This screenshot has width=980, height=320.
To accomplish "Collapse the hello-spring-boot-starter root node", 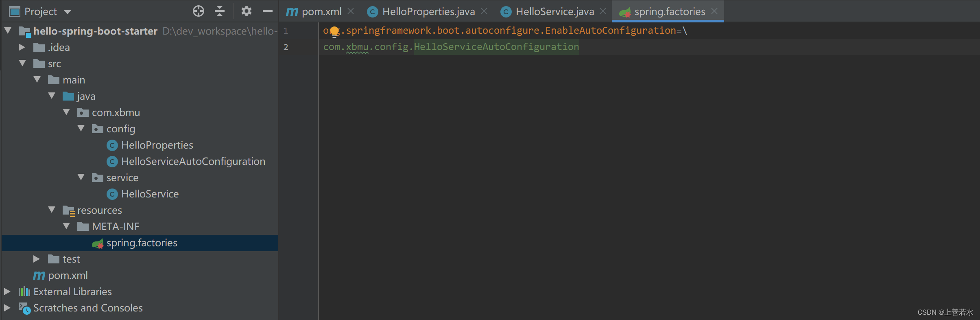I will click(x=8, y=31).
